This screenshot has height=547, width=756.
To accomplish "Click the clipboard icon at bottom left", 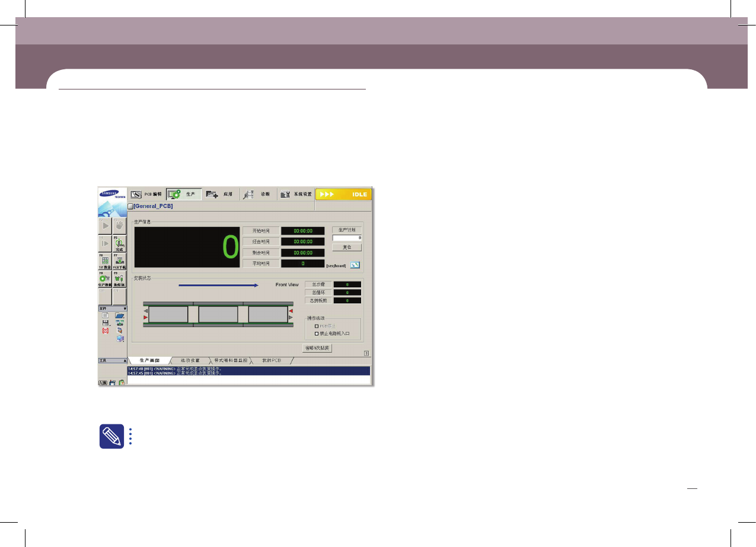I will tap(122, 384).
